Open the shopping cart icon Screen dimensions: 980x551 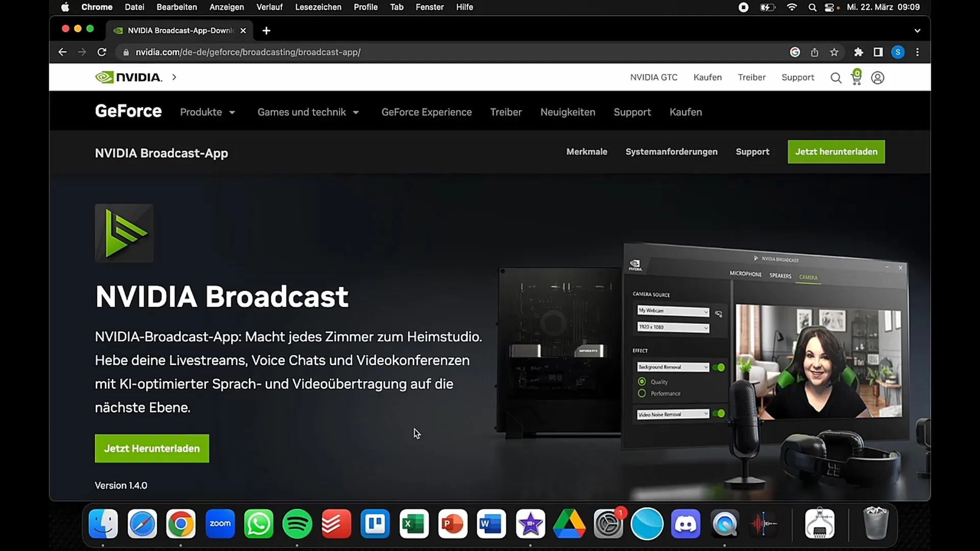click(856, 78)
